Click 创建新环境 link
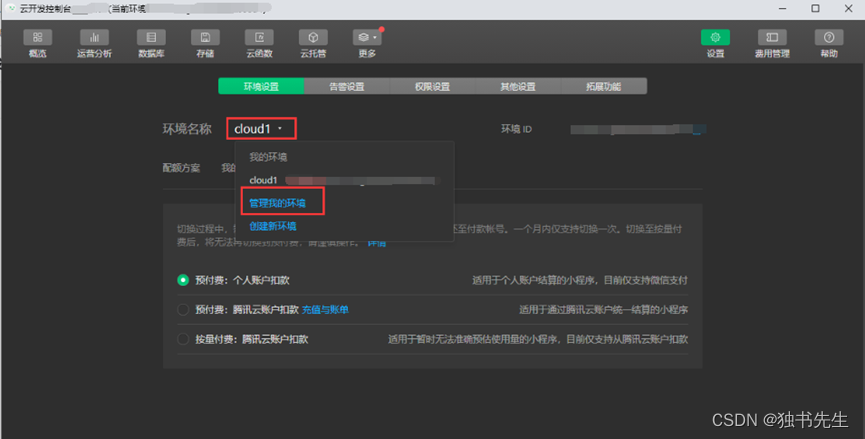Screen dimensions: 865x439 pyautogui.click(x=273, y=226)
